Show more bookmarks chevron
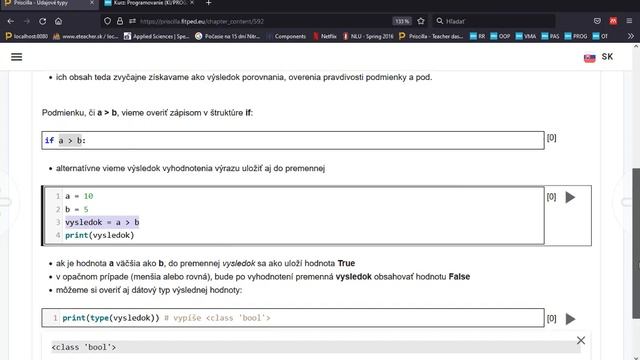The image size is (640, 360). coord(631,36)
